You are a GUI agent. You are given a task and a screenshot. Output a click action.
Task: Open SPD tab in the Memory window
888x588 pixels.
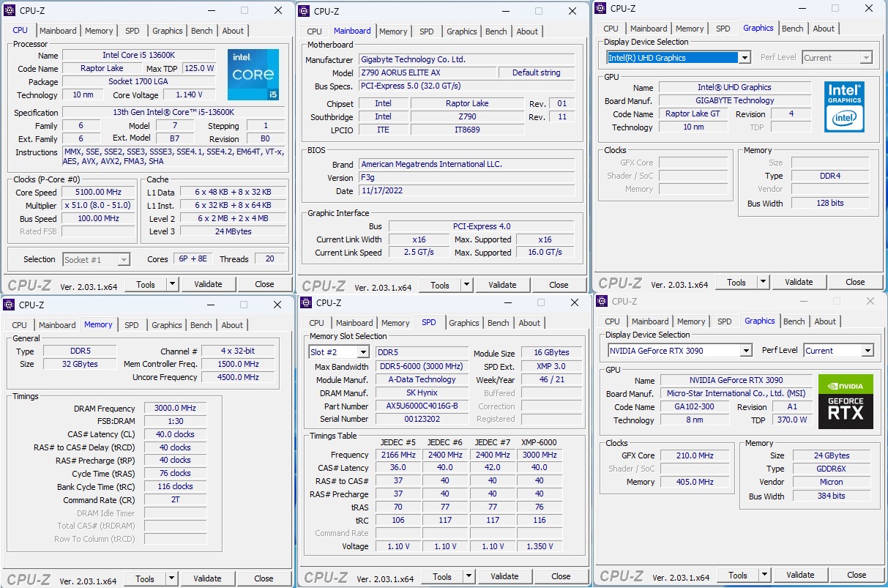coord(131,325)
